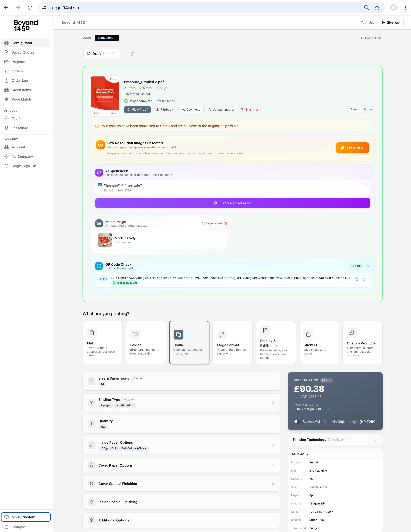
Task: Click the Mood Image camera icon
Action: coord(99,223)
